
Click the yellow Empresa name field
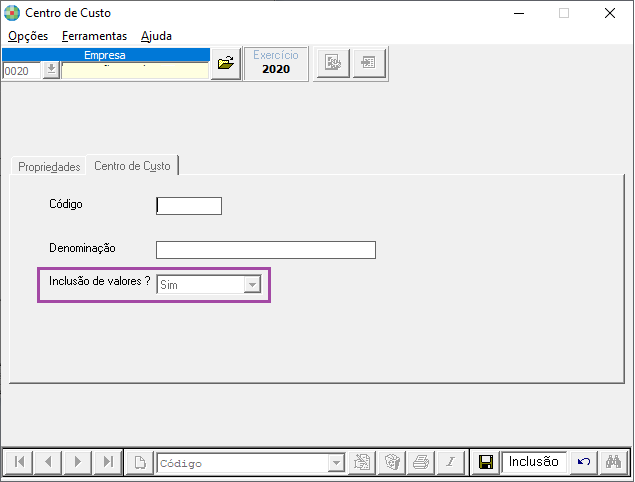[135, 71]
